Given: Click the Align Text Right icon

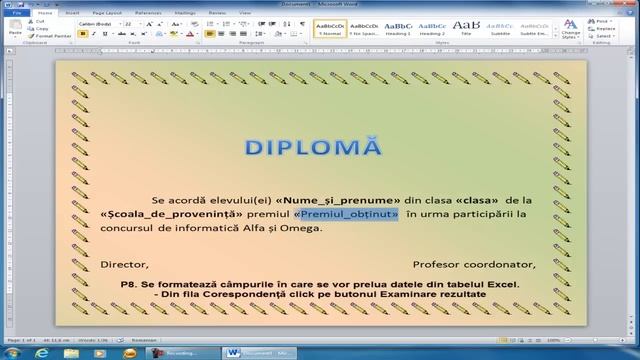Looking at the screenshot, I should point(232,34).
